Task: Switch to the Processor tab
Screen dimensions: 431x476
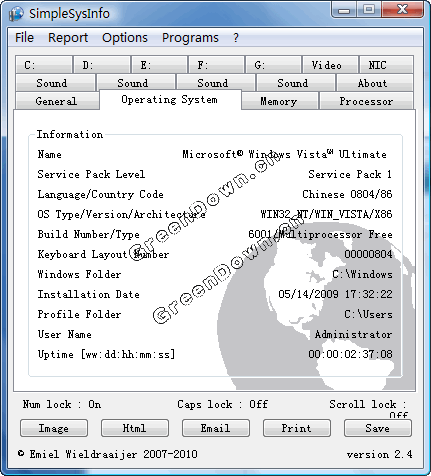Action: pos(366,101)
